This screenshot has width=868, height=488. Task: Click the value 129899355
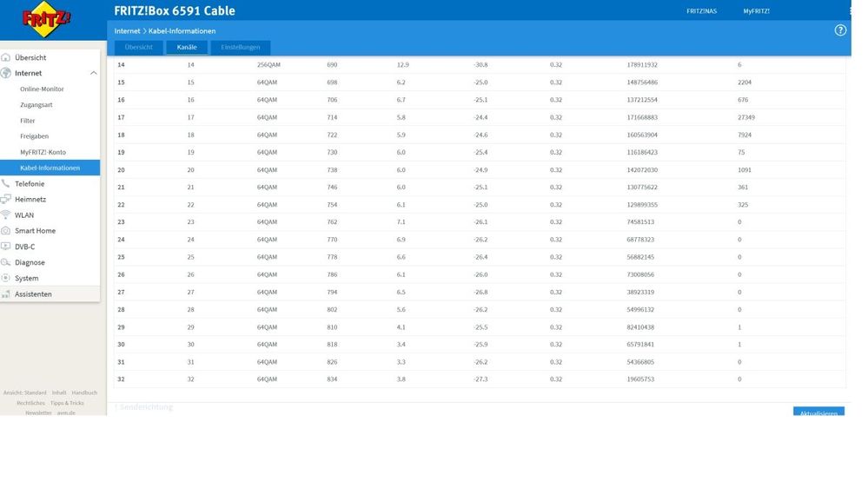click(642, 205)
